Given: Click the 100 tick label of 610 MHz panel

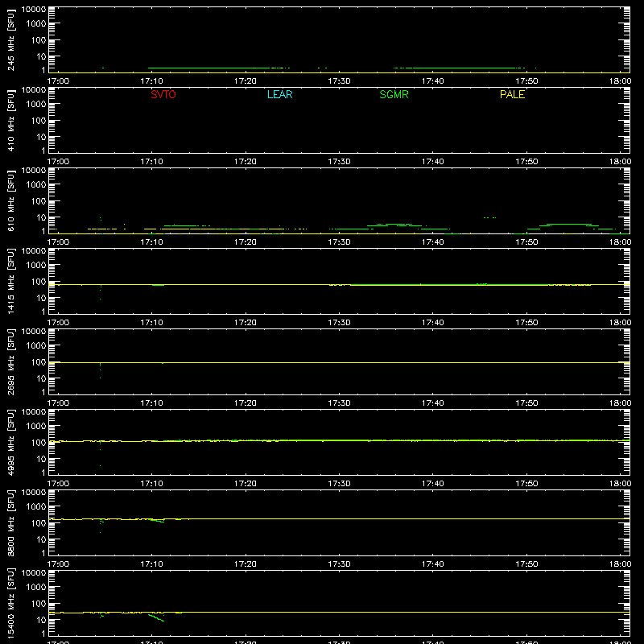Looking at the screenshot, I should [x=39, y=201].
